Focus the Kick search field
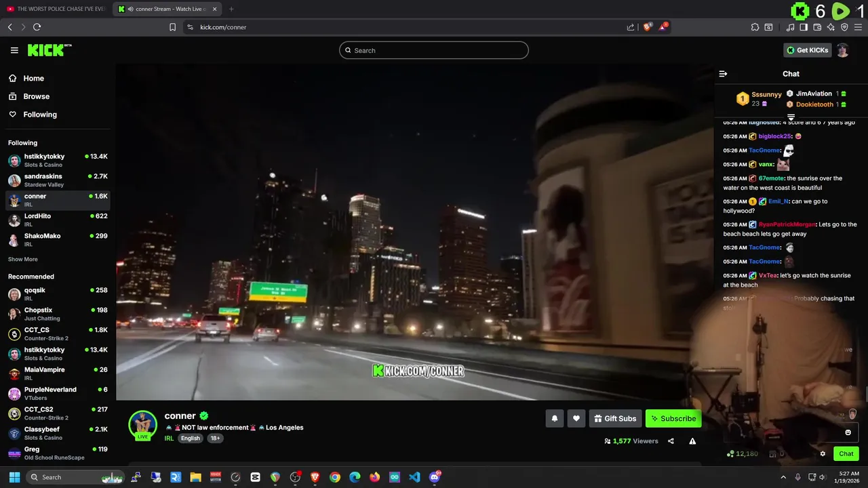Screen dimensions: 868x488 pyautogui.click(x=434, y=50)
